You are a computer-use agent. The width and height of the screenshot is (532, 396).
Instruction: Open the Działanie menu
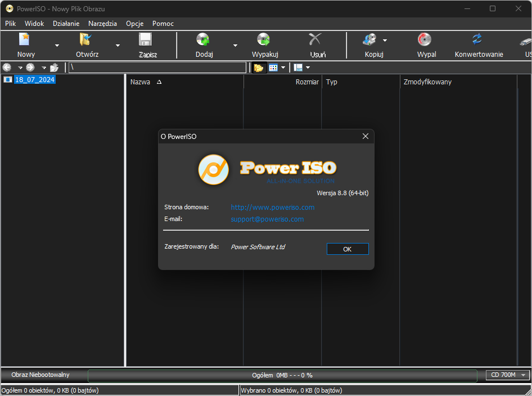tap(66, 24)
